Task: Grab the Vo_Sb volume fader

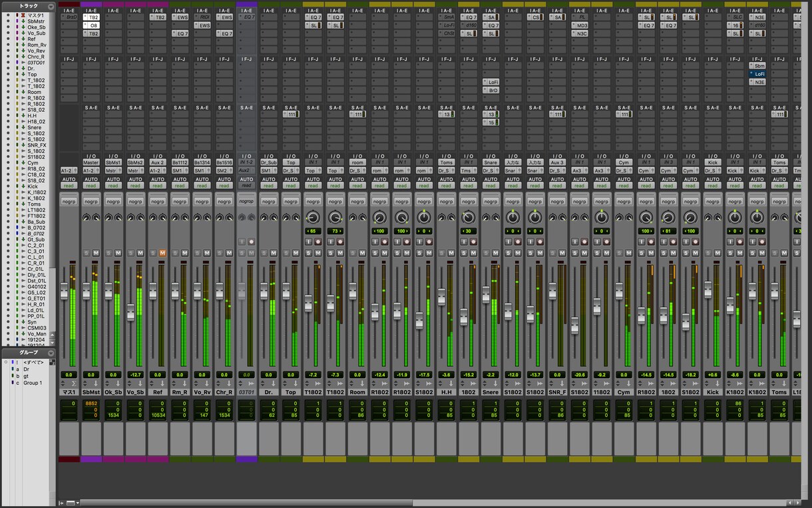Action: tap(130, 312)
